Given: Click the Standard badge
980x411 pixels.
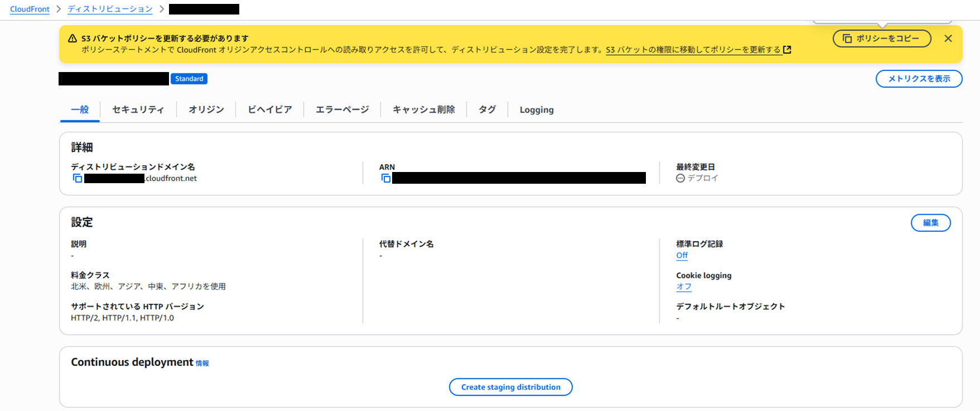Looking at the screenshot, I should coord(189,79).
